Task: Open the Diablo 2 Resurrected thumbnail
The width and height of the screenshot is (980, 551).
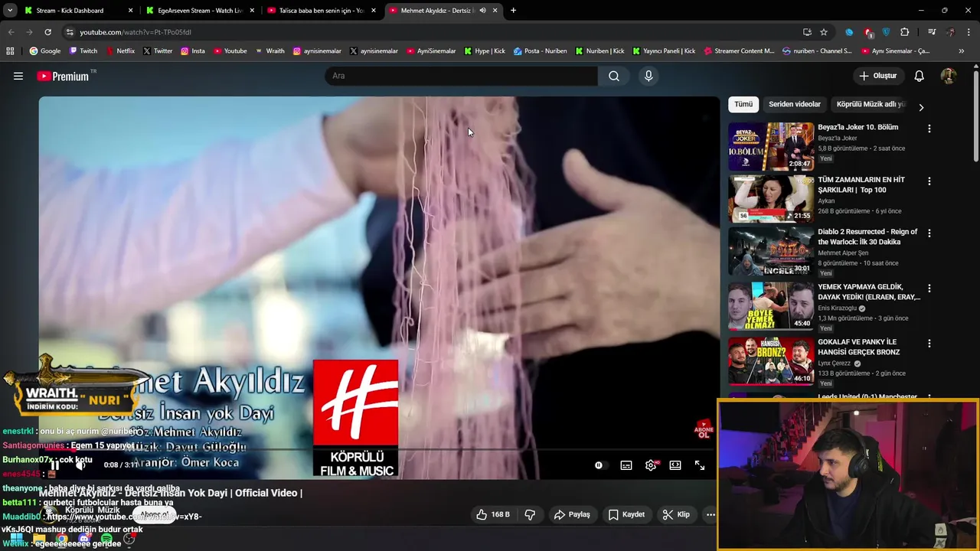Action: (x=771, y=251)
